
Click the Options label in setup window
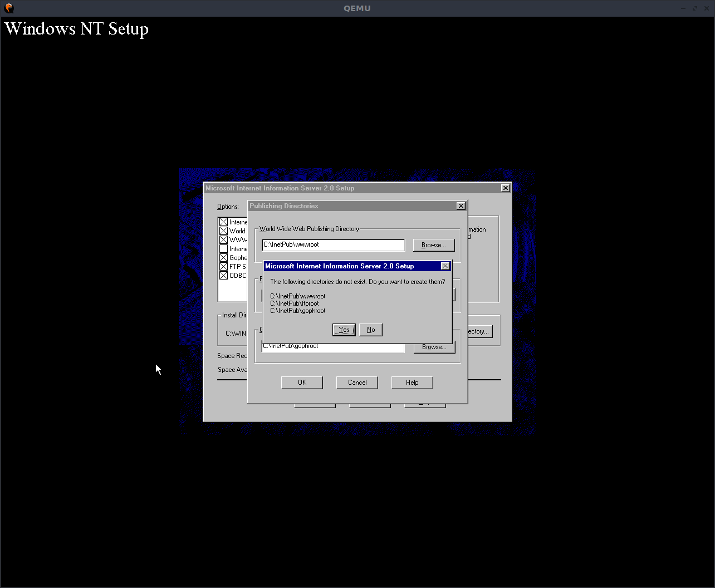click(x=228, y=207)
